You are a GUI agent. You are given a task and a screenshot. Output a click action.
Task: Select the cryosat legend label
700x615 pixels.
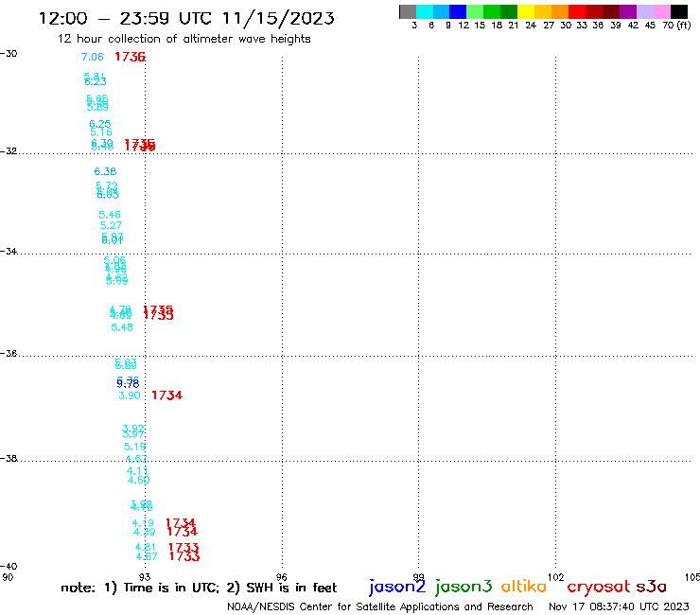coord(599,588)
